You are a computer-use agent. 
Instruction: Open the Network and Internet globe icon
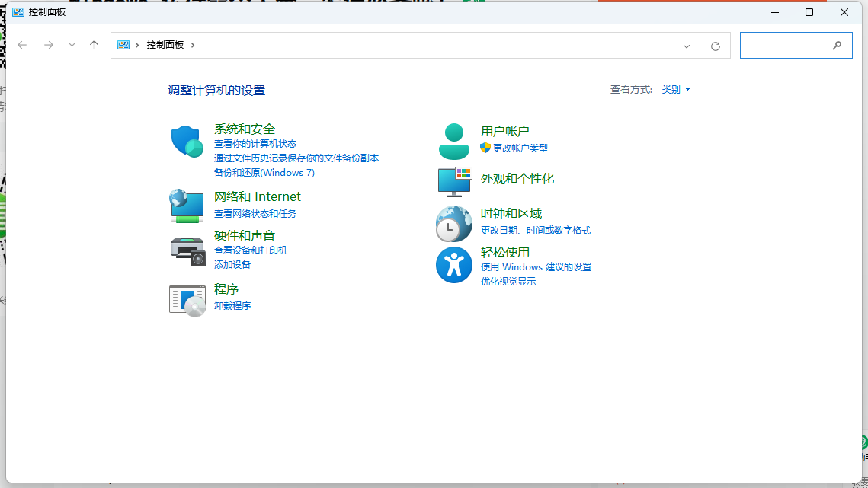[x=187, y=206]
